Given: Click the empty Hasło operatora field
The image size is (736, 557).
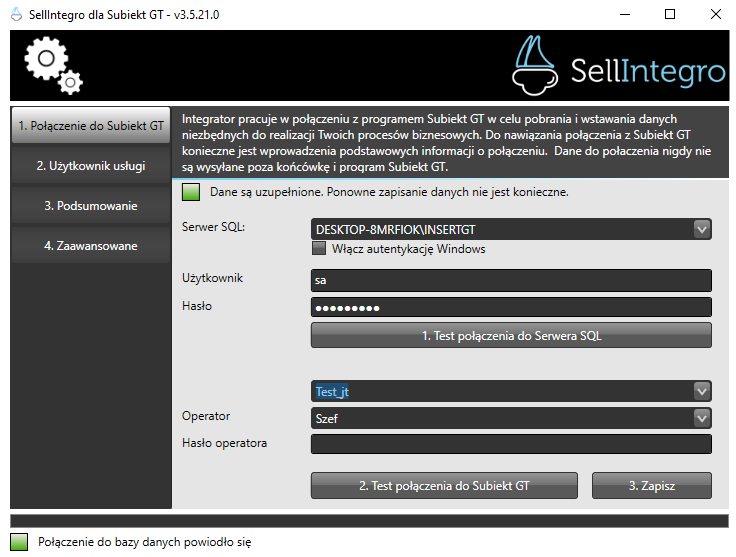Looking at the screenshot, I should (511, 444).
